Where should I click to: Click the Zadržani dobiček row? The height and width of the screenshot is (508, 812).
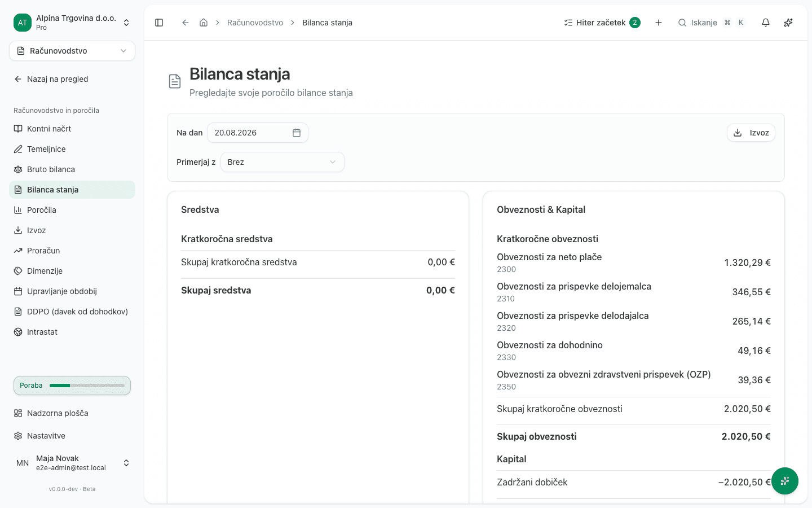(634, 482)
